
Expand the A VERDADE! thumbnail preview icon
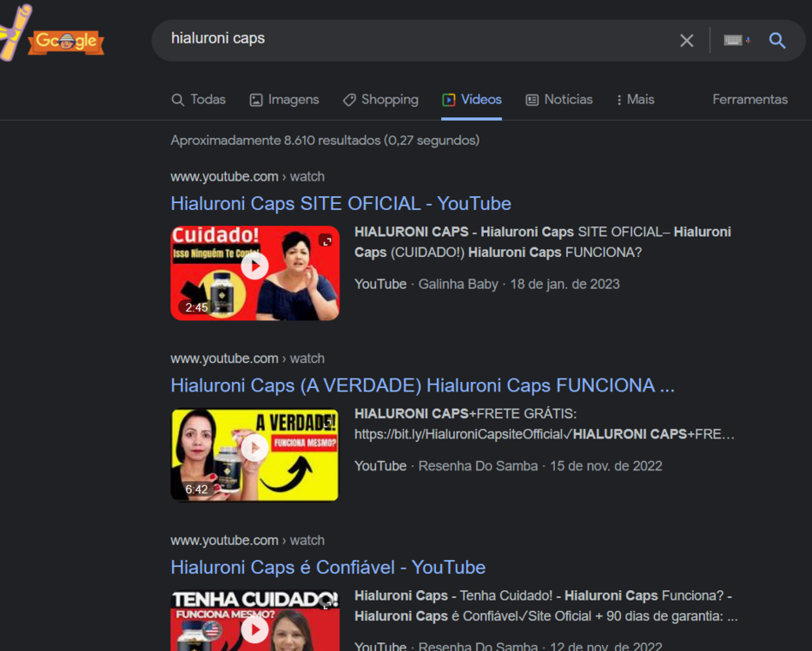tap(327, 423)
